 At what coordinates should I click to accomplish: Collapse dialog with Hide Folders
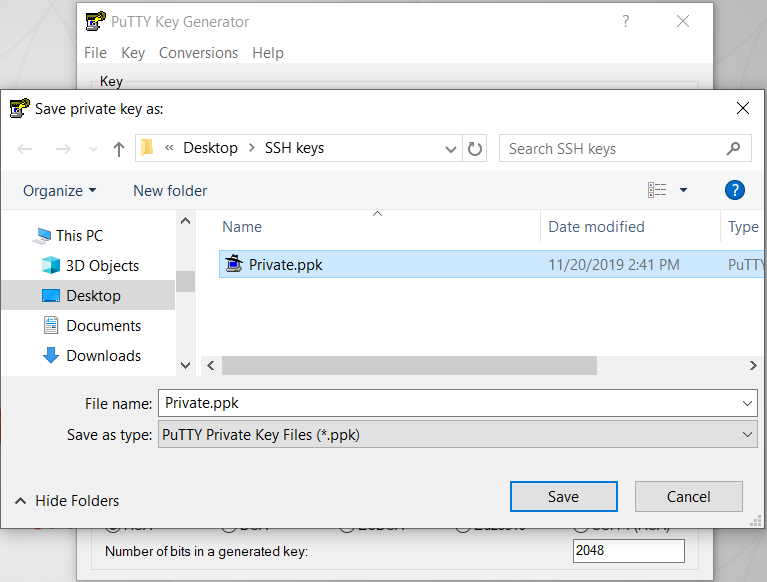(66, 501)
